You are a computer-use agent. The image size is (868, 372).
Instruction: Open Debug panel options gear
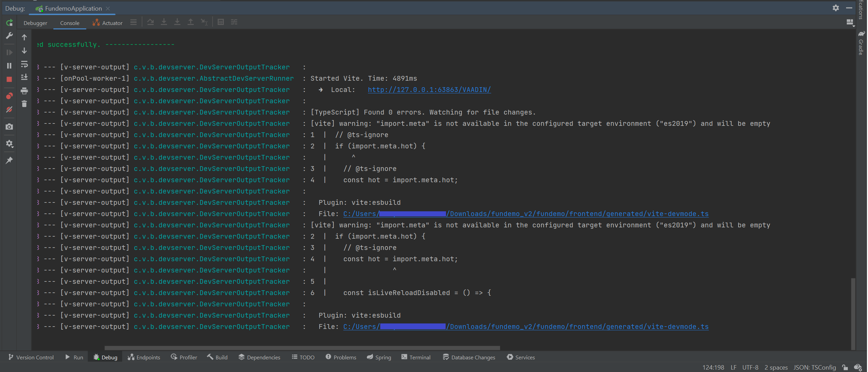[x=836, y=8]
